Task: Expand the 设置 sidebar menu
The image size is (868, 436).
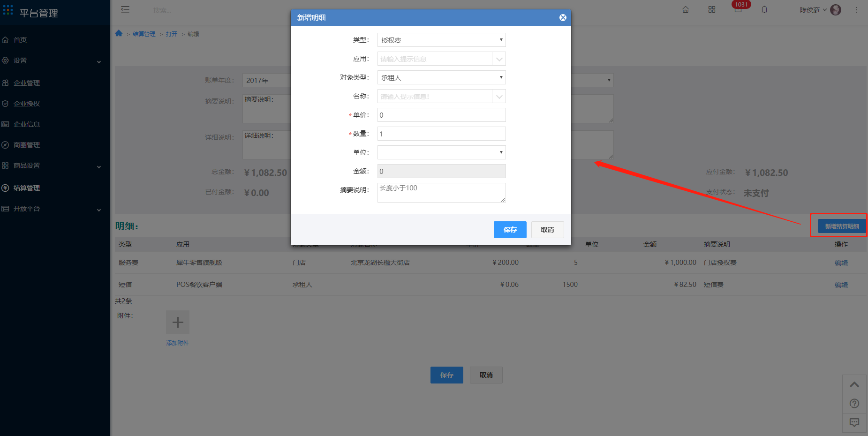Action: [x=55, y=60]
